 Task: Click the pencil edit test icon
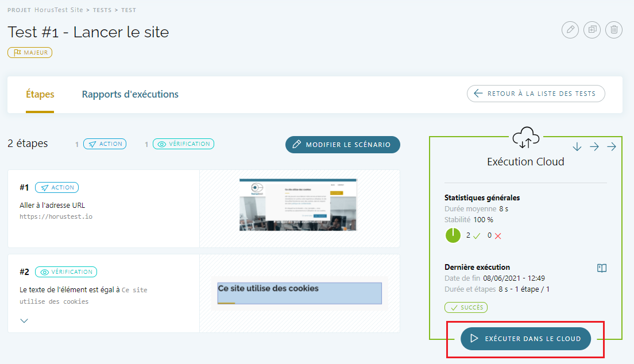coord(570,30)
